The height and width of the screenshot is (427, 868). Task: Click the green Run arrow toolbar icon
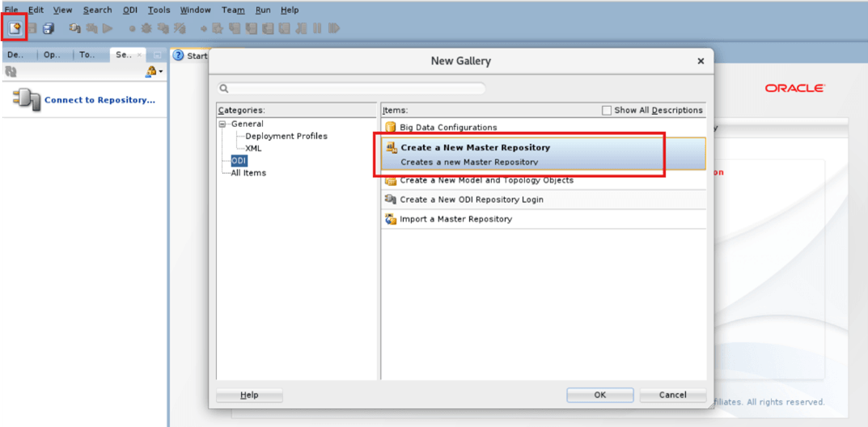108,28
